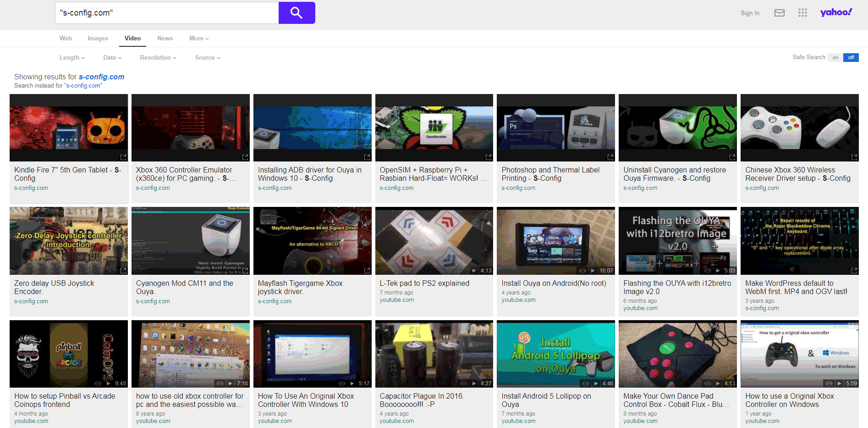Expand the Source filter dropdown

[x=208, y=57]
